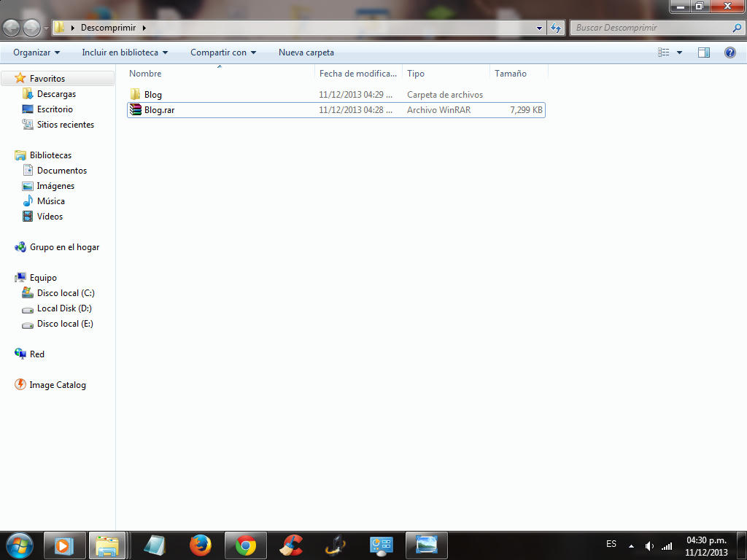The image size is (747, 560).
Task: Open the Organizar dropdown menu
Action: coord(36,52)
